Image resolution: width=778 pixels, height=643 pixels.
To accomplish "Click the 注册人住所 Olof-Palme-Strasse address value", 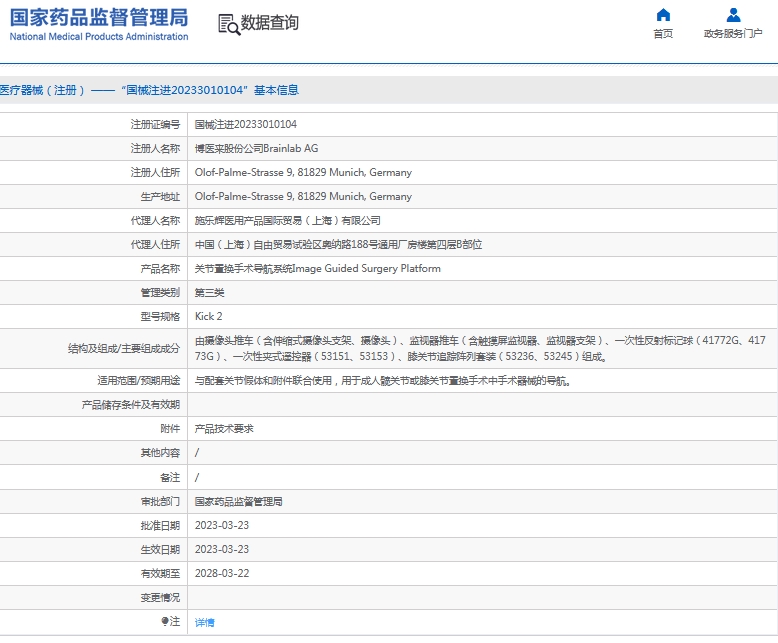I will click(x=303, y=173).
